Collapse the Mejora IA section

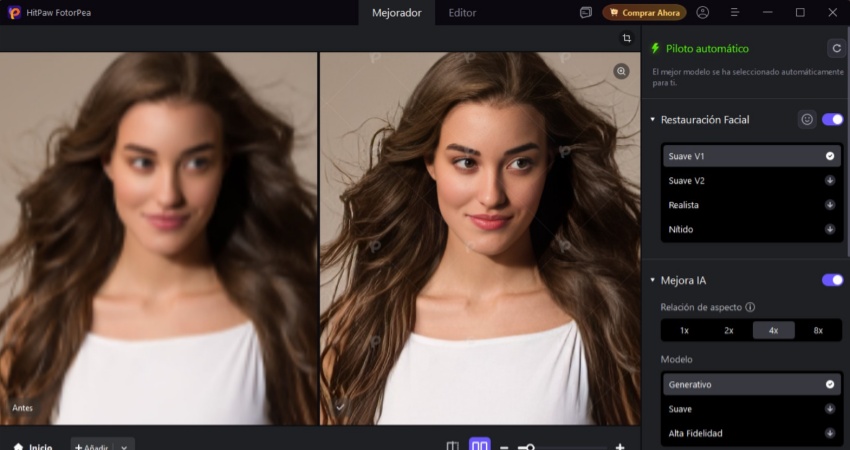pos(653,280)
